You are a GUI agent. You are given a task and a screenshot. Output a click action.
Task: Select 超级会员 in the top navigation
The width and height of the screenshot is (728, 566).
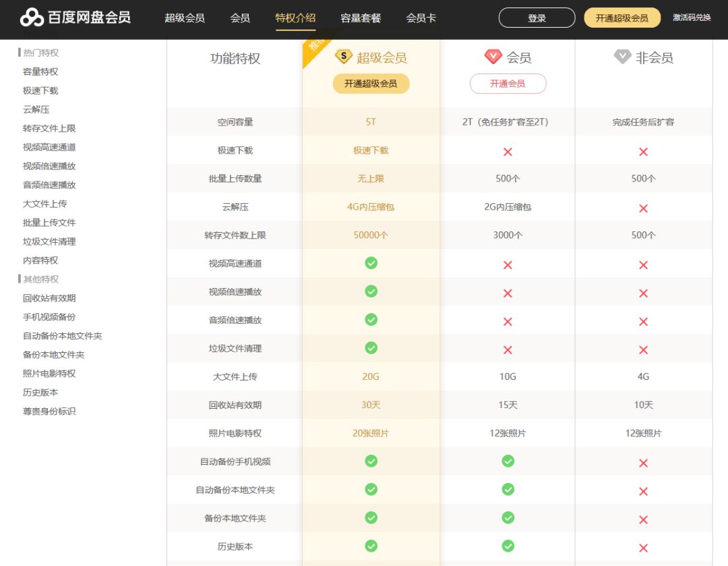point(183,19)
